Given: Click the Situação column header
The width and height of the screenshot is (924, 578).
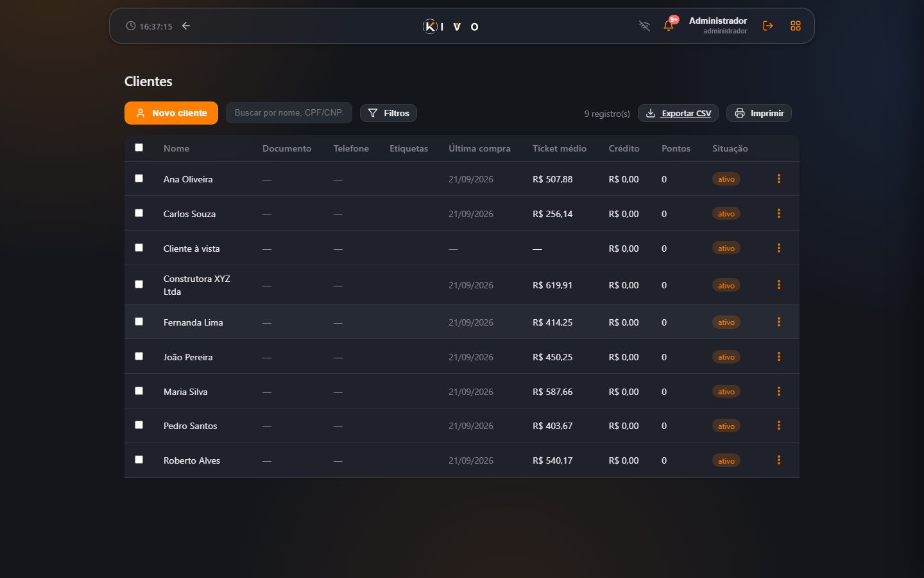Looking at the screenshot, I should (x=730, y=148).
